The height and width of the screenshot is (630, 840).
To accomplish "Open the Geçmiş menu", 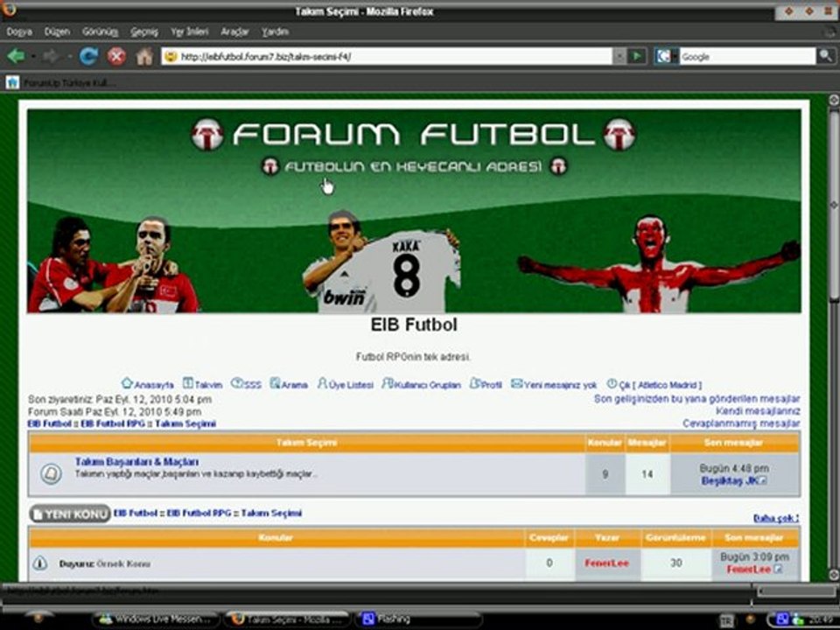I will point(144,31).
